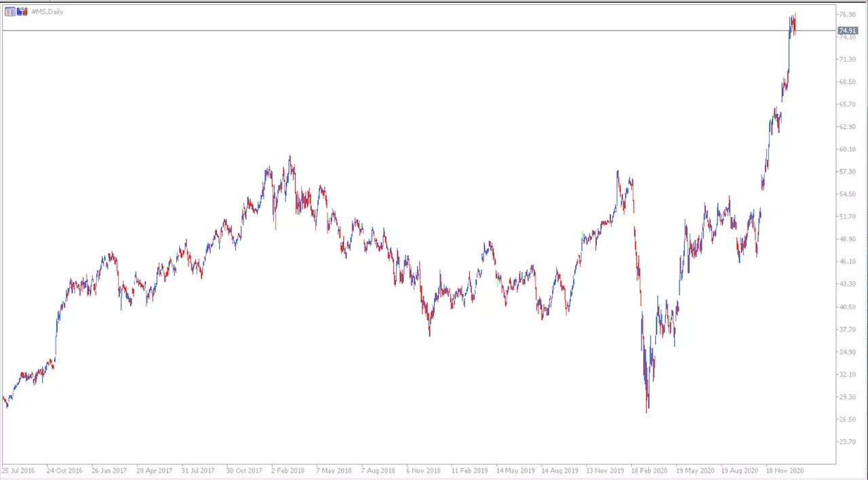Click the 25 Jul 2016 date label
This screenshot has width=868, height=480.
(x=18, y=470)
